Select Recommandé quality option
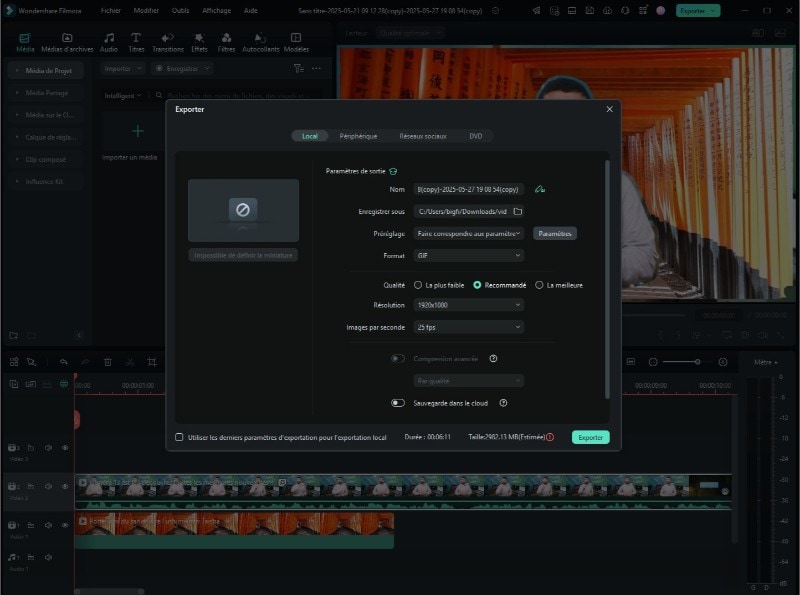This screenshot has width=800, height=595. pos(477,285)
